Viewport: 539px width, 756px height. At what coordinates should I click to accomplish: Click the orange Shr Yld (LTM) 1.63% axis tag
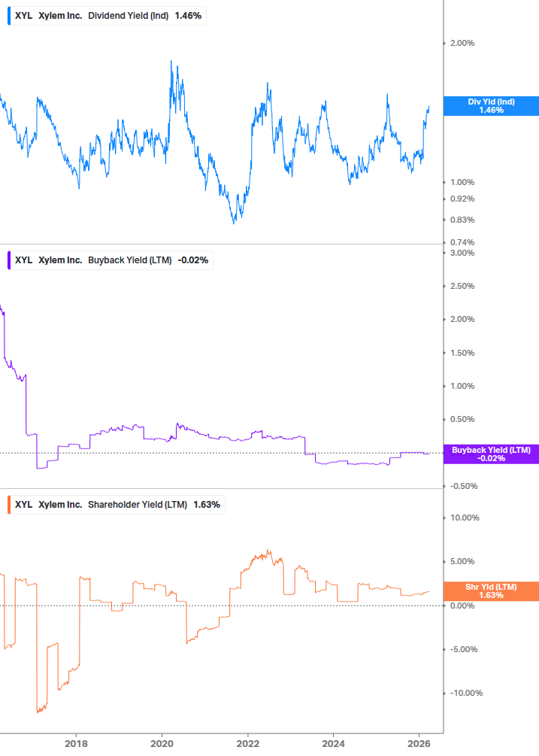[x=491, y=591]
